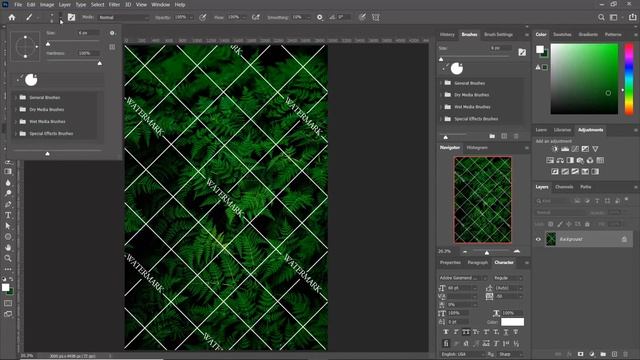This screenshot has height=360, width=640.
Task: Toggle Faux Bold in Character panel
Action: [446, 332]
